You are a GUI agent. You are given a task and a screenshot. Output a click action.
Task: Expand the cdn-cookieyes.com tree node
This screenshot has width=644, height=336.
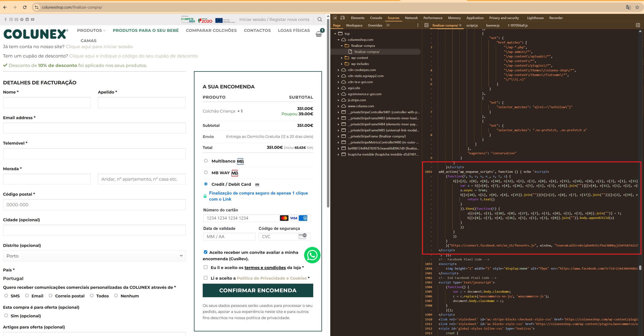(338, 70)
